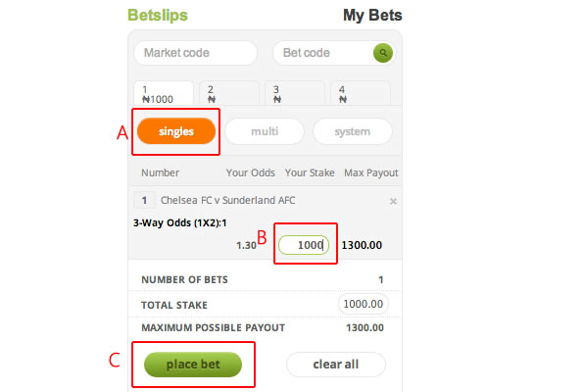Click the selection number 1 box
584x392 pixels.
tap(144, 201)
